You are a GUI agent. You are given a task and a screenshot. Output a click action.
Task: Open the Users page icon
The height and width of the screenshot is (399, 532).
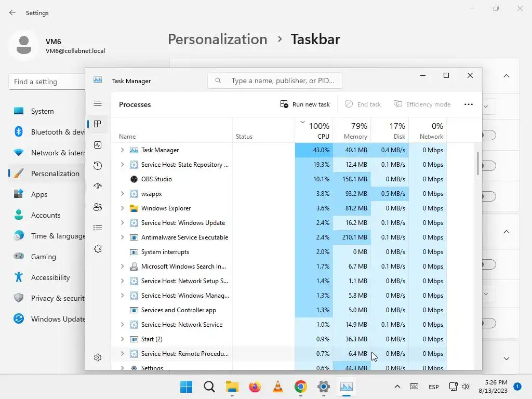click(x=98, y=207)
